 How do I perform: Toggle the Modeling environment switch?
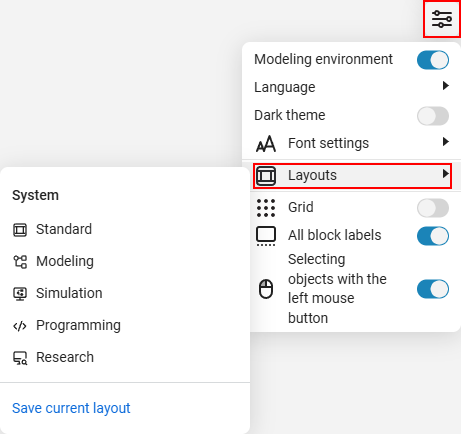[433, 60]
